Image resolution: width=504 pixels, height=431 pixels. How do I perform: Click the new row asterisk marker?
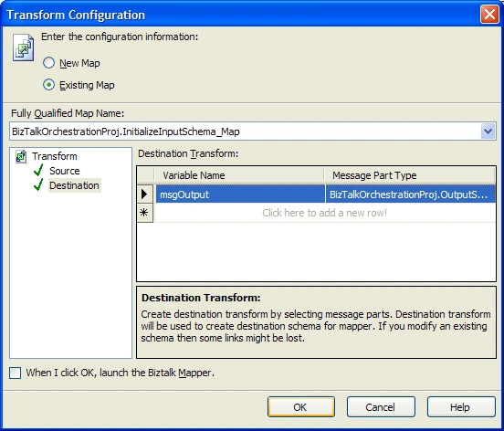[x=144, y=213]
